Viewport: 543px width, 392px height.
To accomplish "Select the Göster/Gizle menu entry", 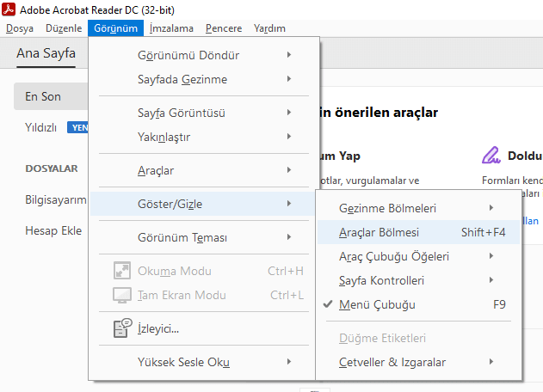I will (202, 204).
